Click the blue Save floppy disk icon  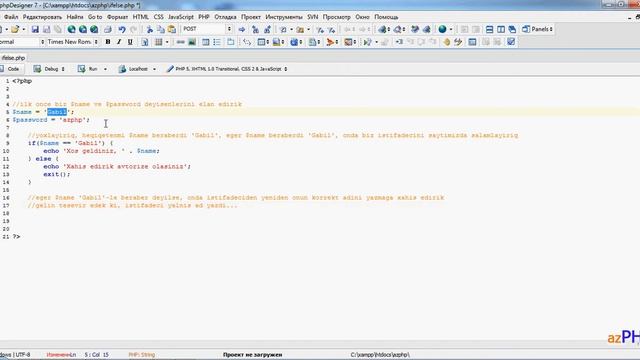(35, 29)
